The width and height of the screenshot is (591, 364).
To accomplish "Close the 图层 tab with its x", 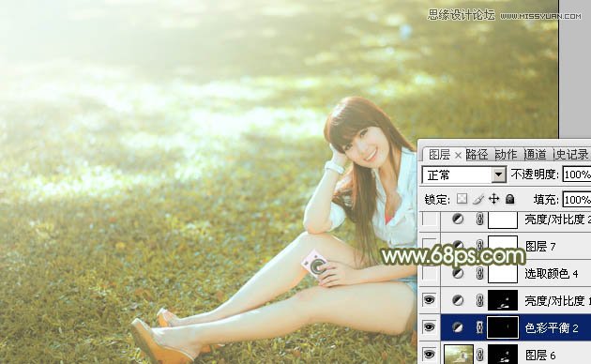I will 458,155.
